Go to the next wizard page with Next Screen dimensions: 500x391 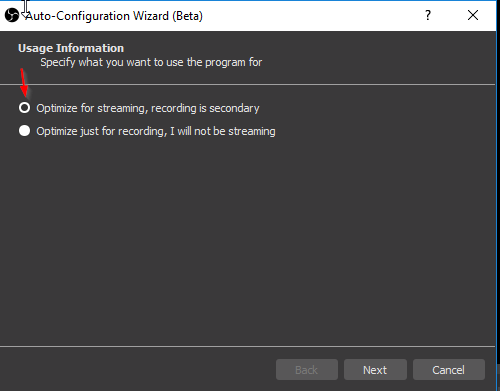click(375, 370)
